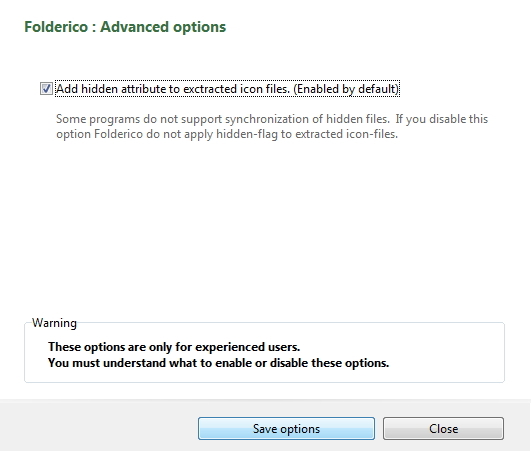Click the 'Add hidden attribute to extracted icon files' label
The width and height of the screenshot is (531, 452).
[173, 89]
